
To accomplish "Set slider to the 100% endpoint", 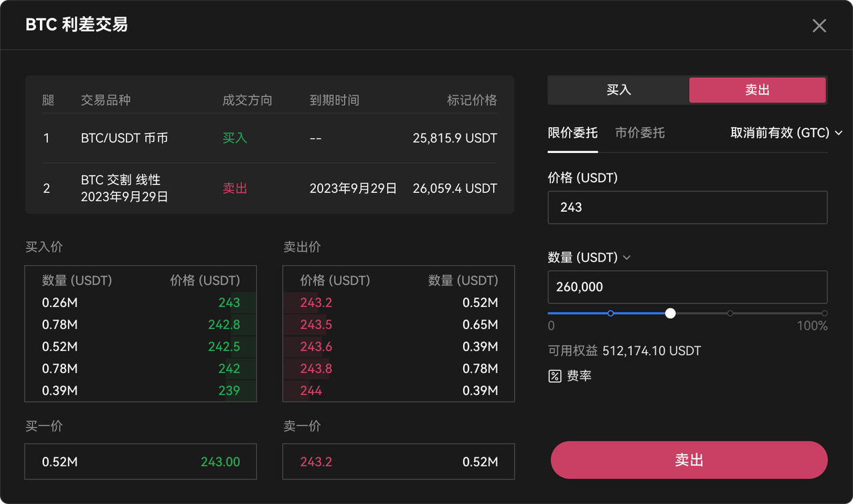I will tap(824, 313).
